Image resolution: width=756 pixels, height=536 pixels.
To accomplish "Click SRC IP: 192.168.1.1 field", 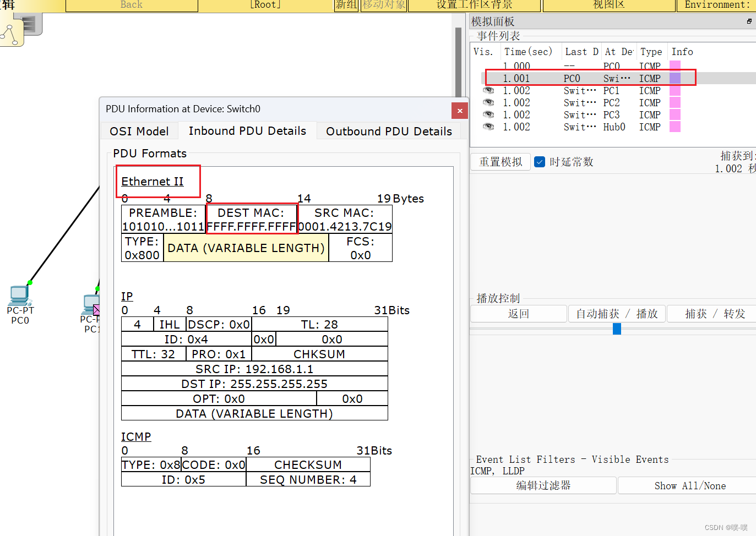I will tap(254, 369).
